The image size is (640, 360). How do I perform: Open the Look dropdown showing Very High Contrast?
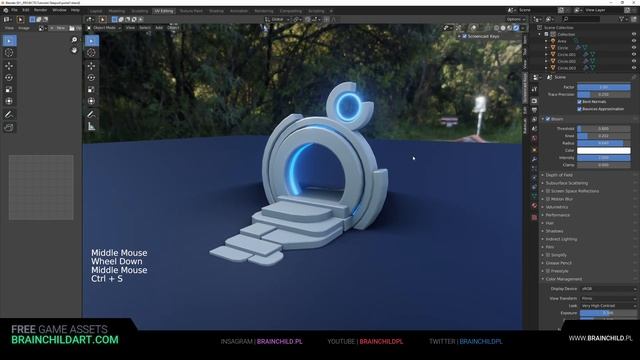[x=608, y=306]
